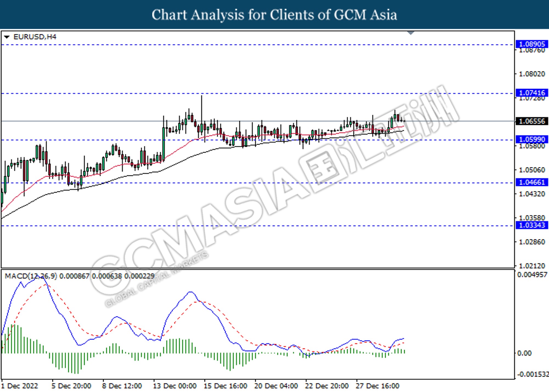Click the 13 Dec 00:00 time label
The width and height of the screenshot is (549, 392).
[175, 386]
